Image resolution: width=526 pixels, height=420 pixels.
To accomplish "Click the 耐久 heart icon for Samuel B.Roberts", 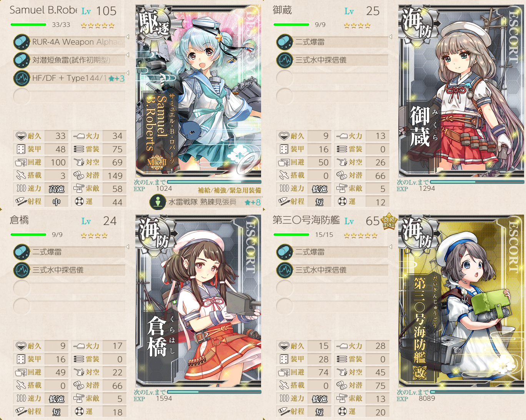I will (x=21, y=136).
